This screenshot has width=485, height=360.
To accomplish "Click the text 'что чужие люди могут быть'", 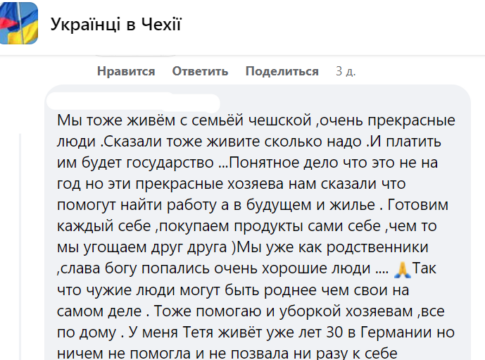I will tap(159, 290).
